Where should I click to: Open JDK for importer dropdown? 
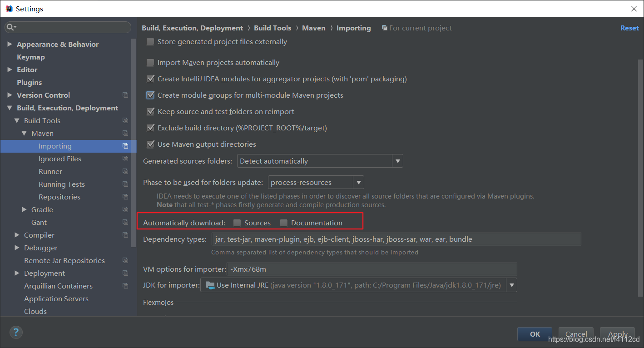point(512,285)
